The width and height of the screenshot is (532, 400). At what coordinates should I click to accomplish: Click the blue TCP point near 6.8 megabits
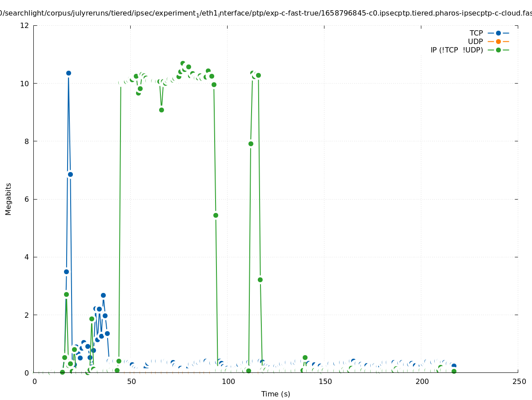(x=70, y=174)
